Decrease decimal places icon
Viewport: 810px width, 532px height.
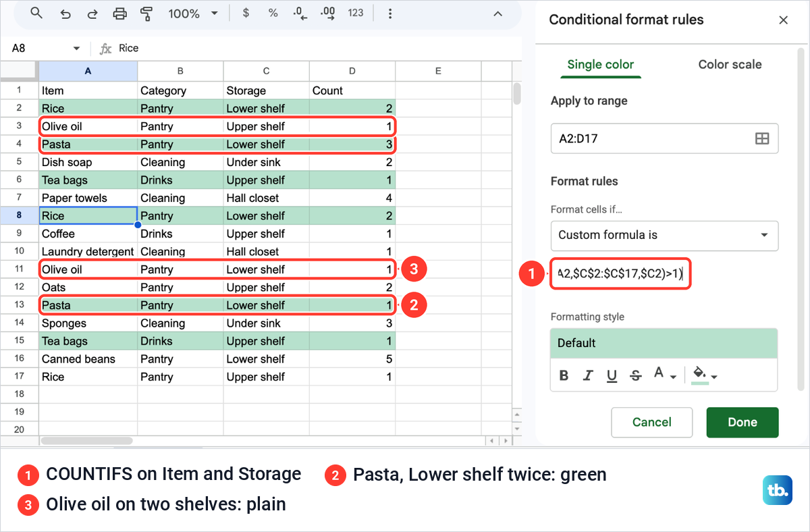[300, 14]
